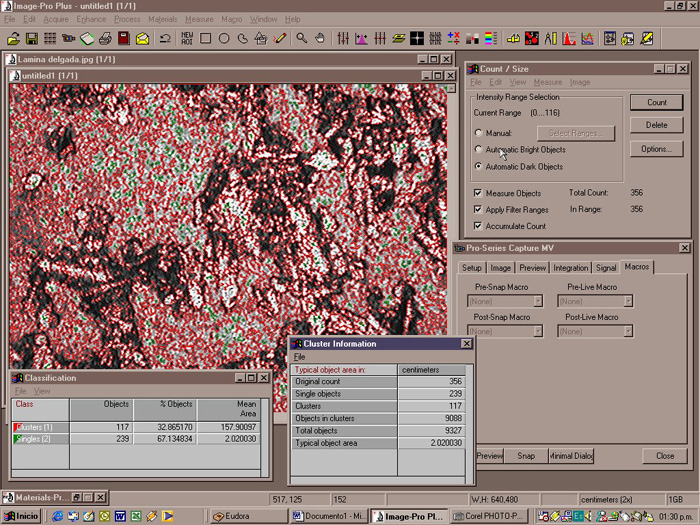This screenshot has width=700, height=525.
Task: Click the yellow envelope Send Mail icon
Action: pos(142,39)
